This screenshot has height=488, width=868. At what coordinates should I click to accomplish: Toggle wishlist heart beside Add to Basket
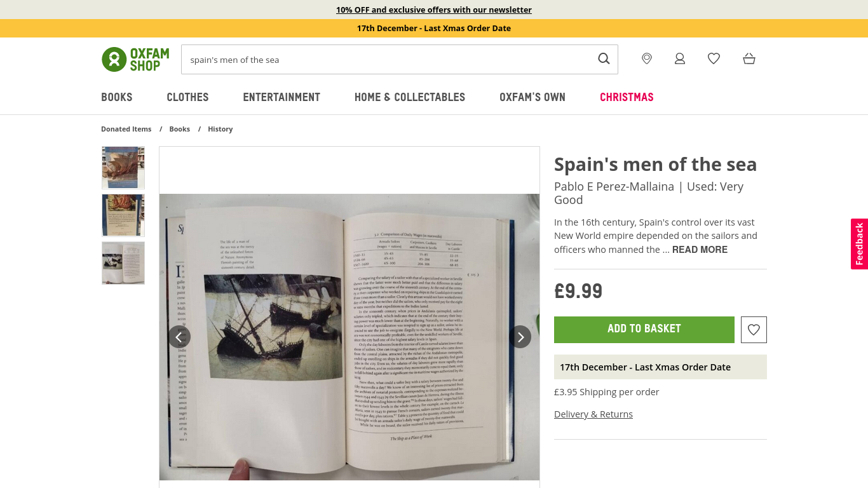coord(754,330)
